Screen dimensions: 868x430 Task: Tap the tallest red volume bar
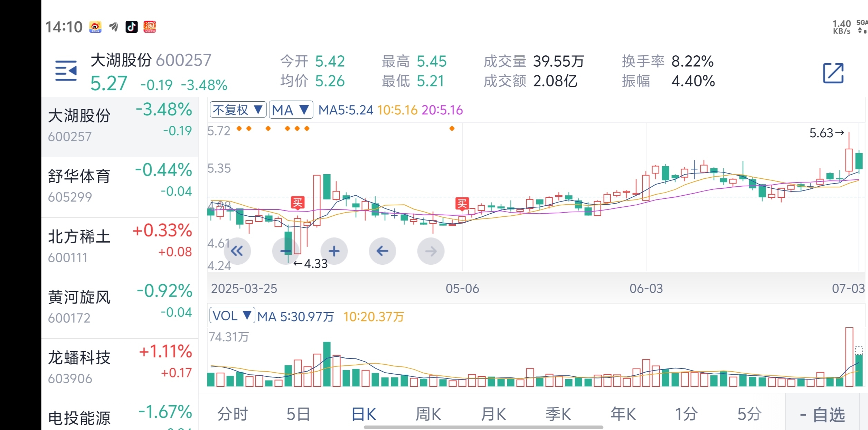849,357
